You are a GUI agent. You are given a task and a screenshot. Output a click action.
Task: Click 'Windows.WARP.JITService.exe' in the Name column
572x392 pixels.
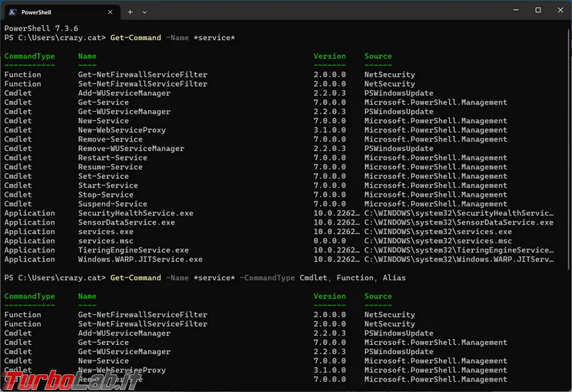(140, 259)
